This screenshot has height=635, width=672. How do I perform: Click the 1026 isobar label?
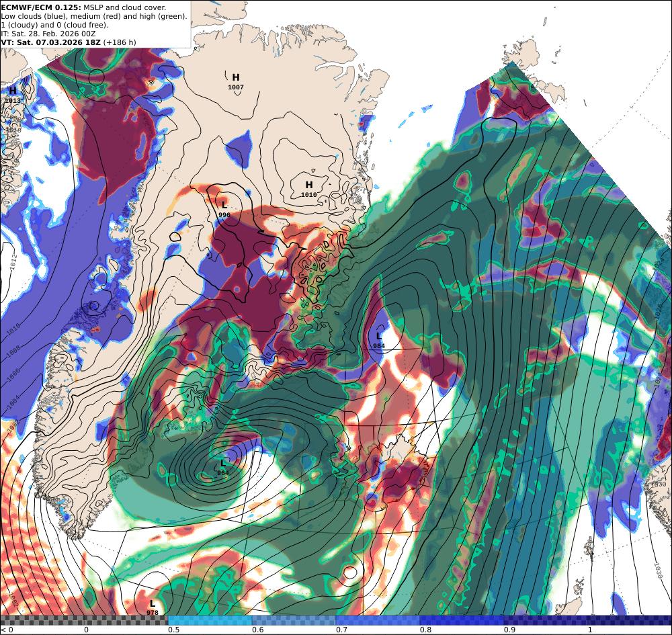coord(659,310)
